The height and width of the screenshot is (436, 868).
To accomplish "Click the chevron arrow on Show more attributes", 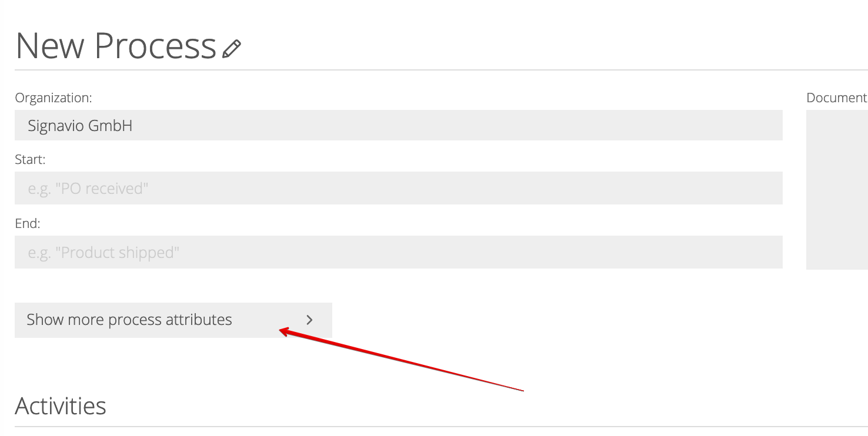I will 310,320.
